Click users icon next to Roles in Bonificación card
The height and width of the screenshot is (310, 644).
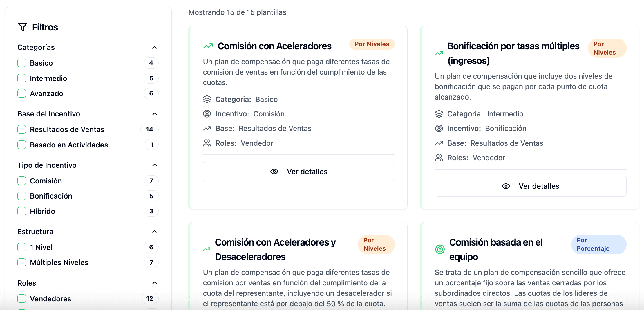tap(439, 158)
